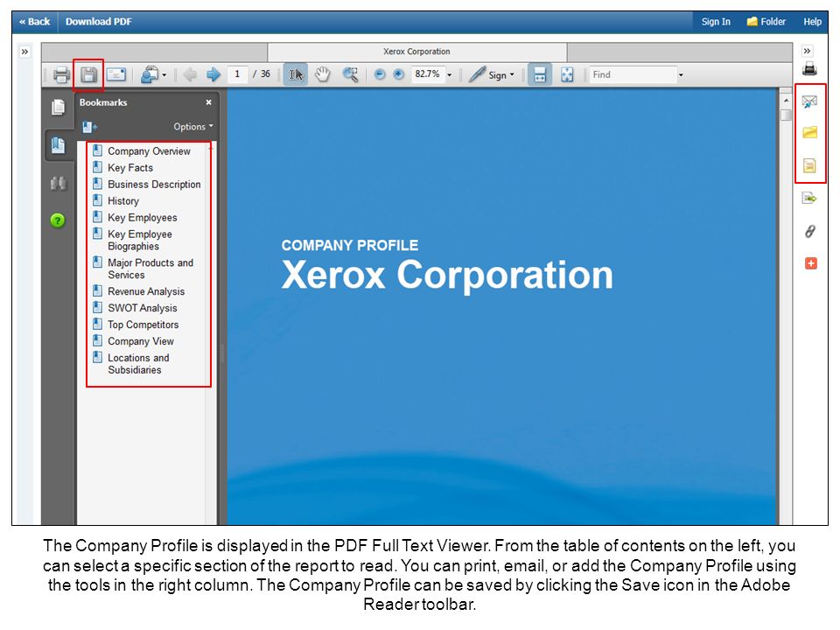Screen dimensions: 840x630
Task: Open the Key Employees bookmark
Action: [x=143, y=218]
